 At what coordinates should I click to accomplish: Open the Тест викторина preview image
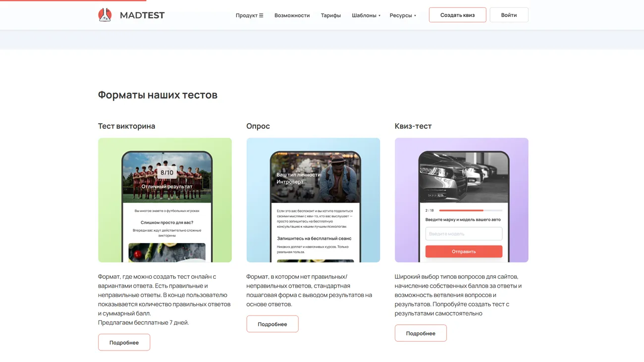(164, 200)
